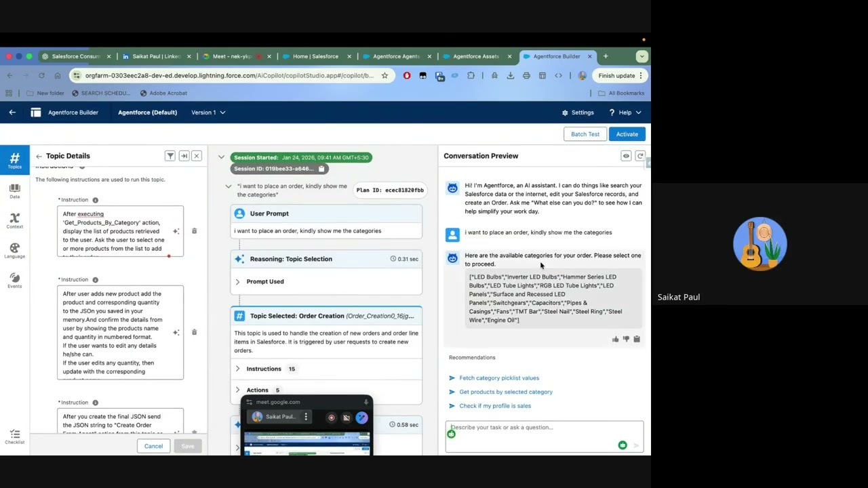This screenshot has width=868, height=488.
Task: Expand the Prompt Used section
Action: point(237,282)
